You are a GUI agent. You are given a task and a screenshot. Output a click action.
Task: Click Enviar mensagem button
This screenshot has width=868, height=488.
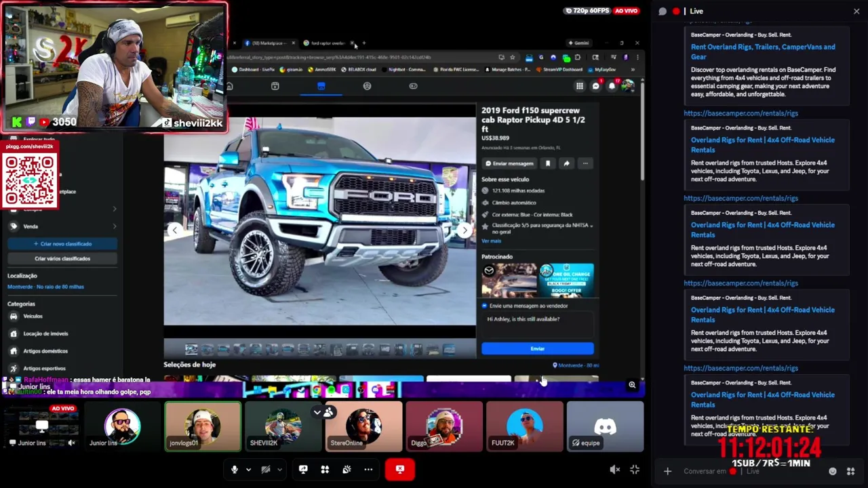click(x=509, y=163)
